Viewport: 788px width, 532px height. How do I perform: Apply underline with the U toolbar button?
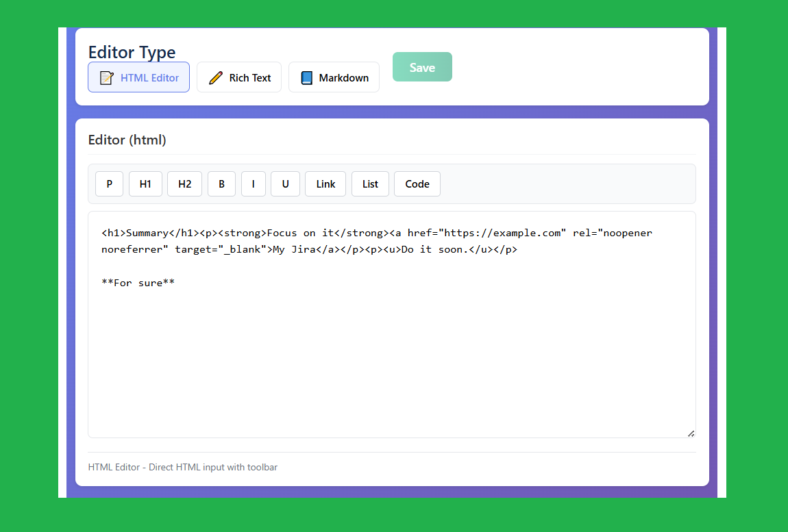click(285, 183)
